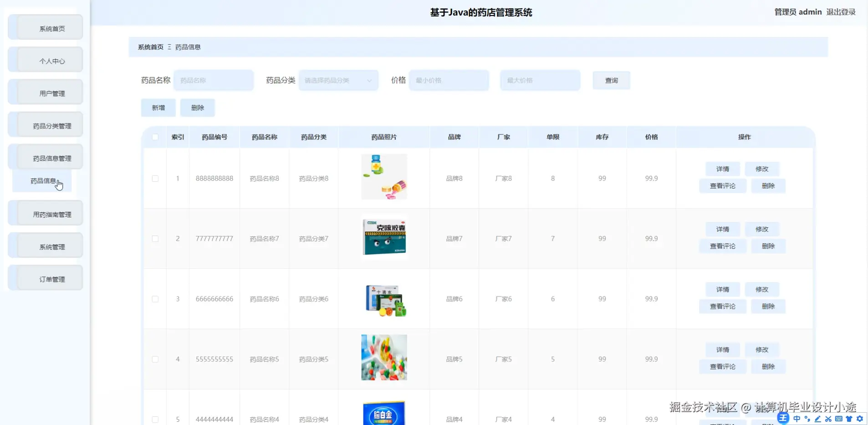Image resolution: width=868 pixels, height=425 pixels.
Task: Click the 查询 search button
Action: click(611, 80)
